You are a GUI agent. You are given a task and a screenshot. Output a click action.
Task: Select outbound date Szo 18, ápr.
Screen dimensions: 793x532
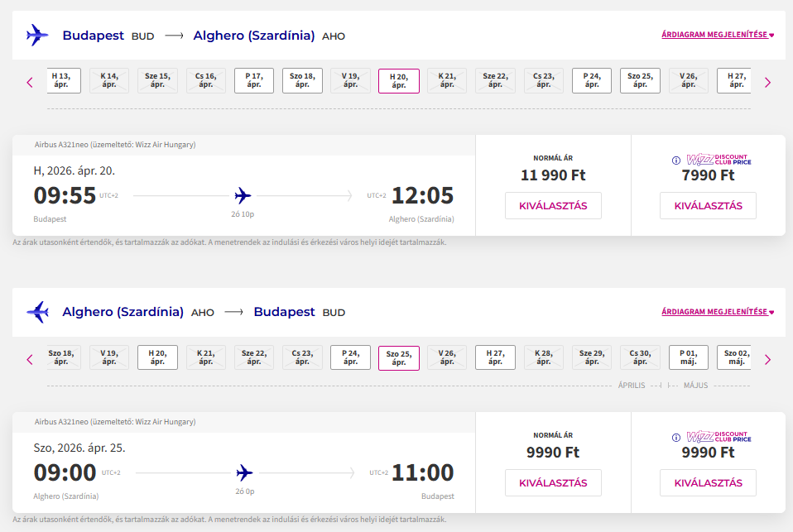(302, 80)
